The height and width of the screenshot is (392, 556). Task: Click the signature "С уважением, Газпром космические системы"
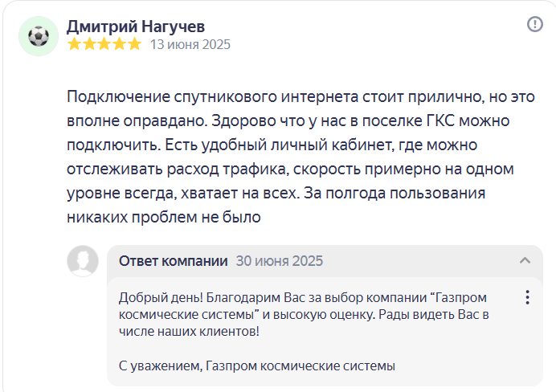[x=257, y=365]
